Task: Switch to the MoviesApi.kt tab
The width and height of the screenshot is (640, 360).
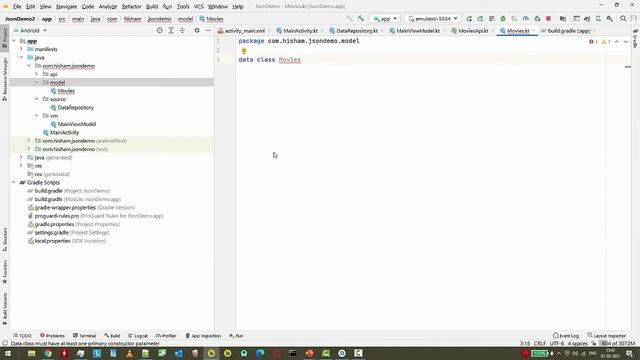Action: (473, 31)
